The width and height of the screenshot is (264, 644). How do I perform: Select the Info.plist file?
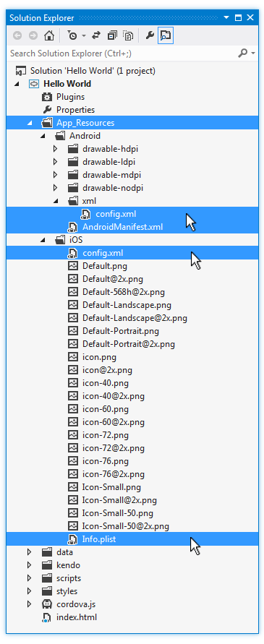(99, 539)
